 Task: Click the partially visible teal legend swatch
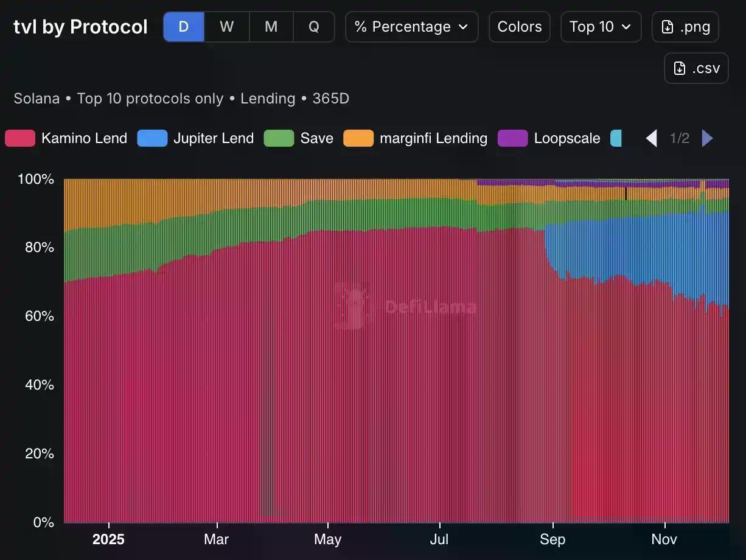pyautogui.click(x=616, y=138)
